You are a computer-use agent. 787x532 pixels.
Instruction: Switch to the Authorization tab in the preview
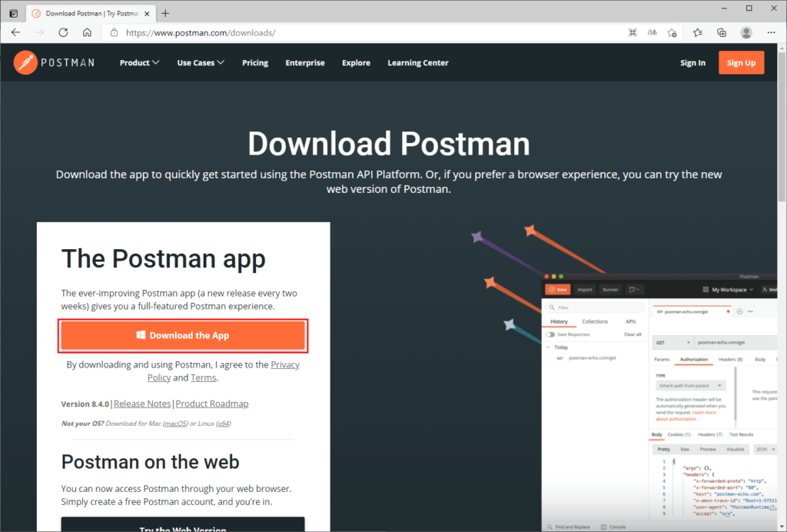[x=694, y=359]
